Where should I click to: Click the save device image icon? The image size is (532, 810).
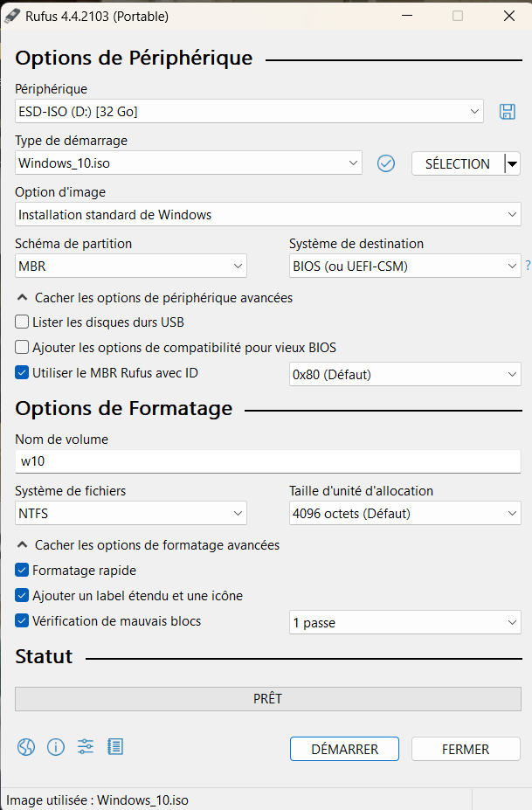[x=507, y=111]
